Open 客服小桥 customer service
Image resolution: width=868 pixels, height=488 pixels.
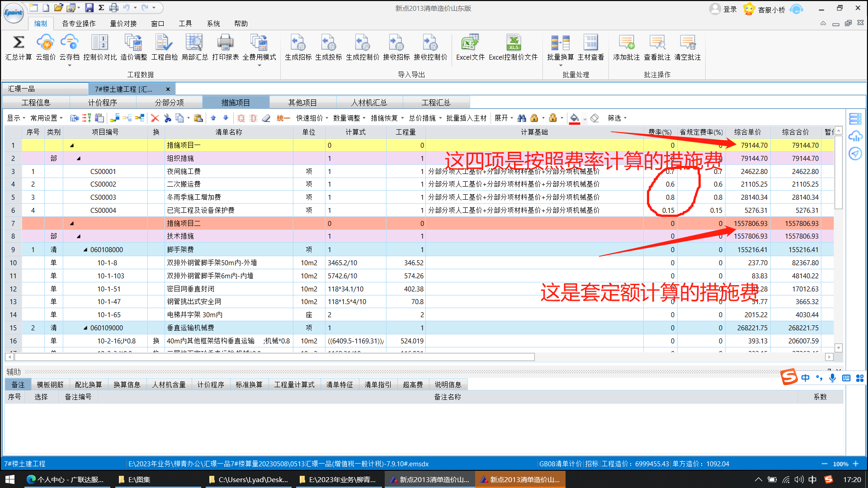765,9
